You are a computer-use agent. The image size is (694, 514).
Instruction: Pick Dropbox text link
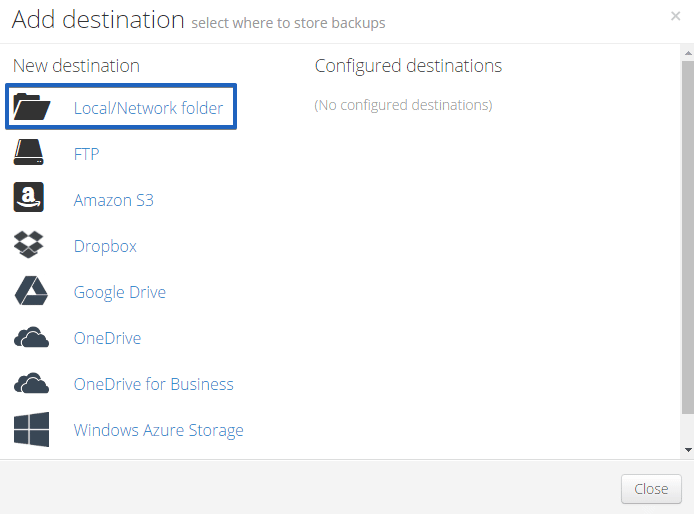tap(105, 246)
